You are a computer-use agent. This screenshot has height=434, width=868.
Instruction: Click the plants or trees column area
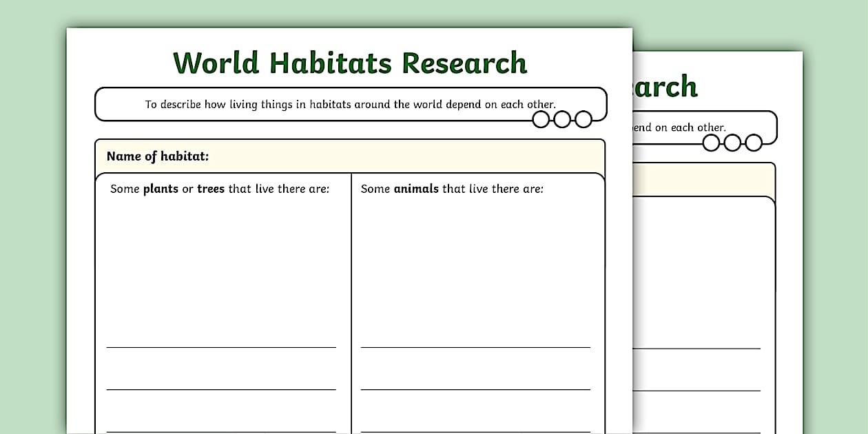coord(220,276)
